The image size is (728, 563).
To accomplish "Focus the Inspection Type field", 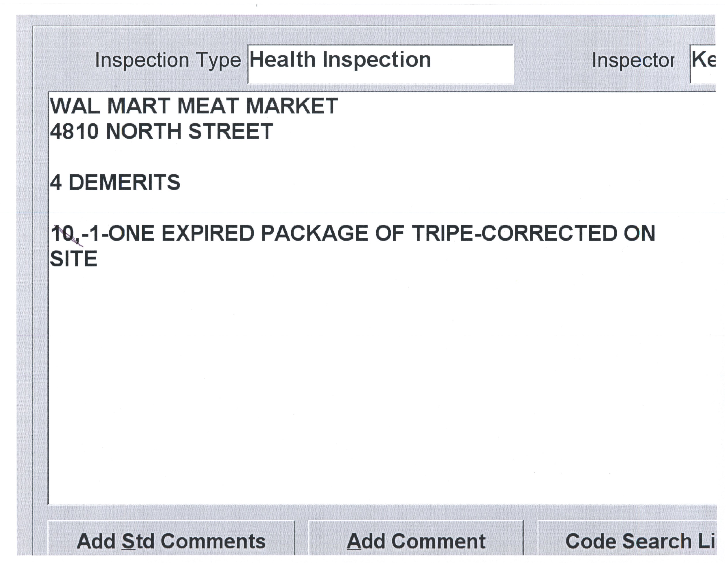I will pos(380,64).
